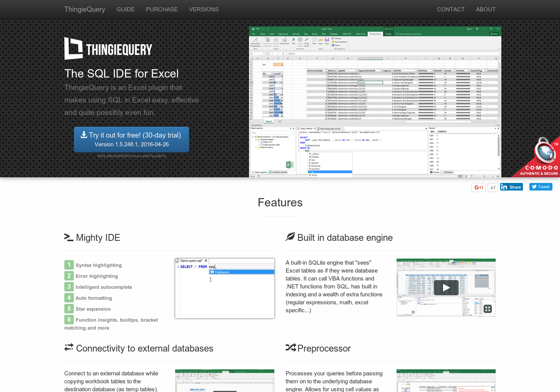The height and width of the screenshot is (392, 560).
Task: Click the shuffle icon beside Preprocessor
Action: (x=291, y=347)
